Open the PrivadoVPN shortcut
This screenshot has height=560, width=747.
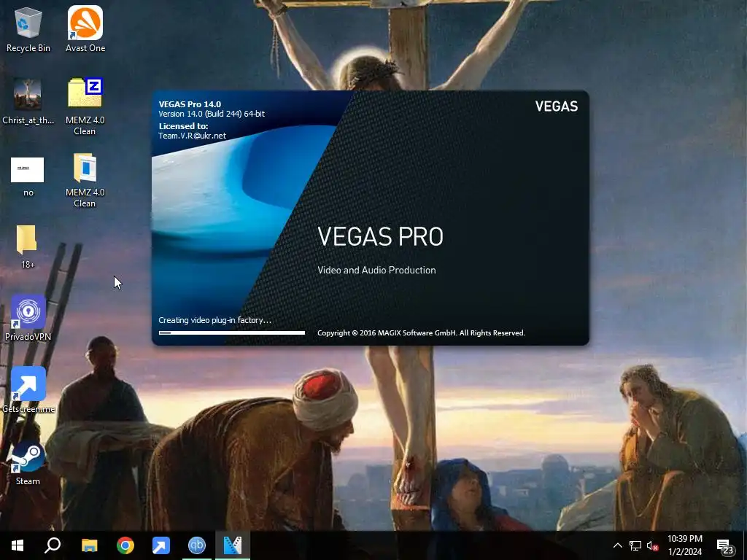[x=28, y=318]
